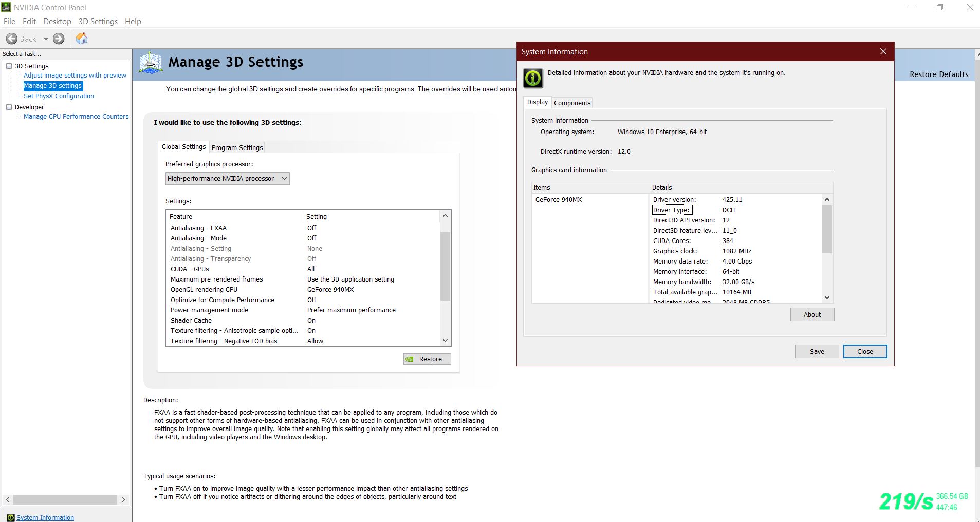The image size is (980, 522).
Task: Click the Save button in System Information
Action: coord(817,351)
